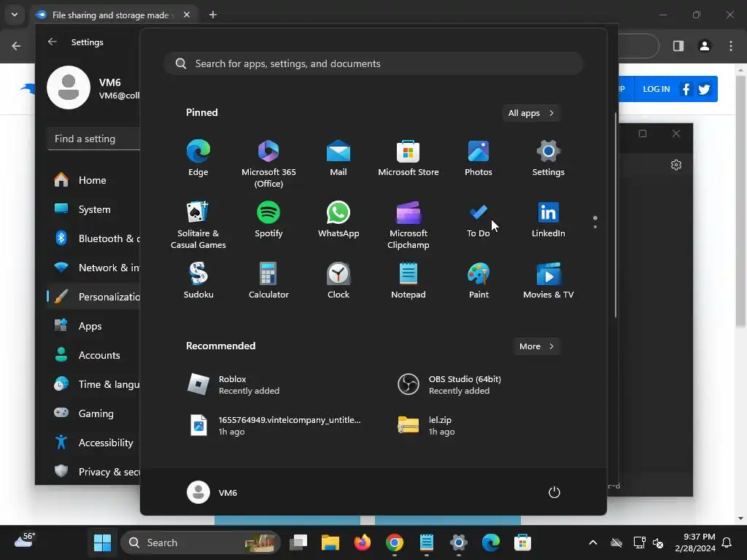The width and height of the screenshot is (747, 560).
Task: Launch Microsoft 365 (Office) pinned app
Action: click(x=268, y=164)
